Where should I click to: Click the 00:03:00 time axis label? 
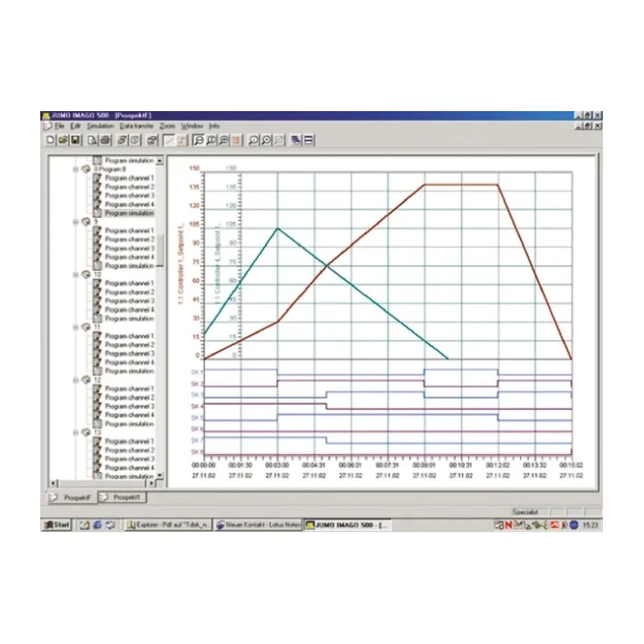pos(277,465)
